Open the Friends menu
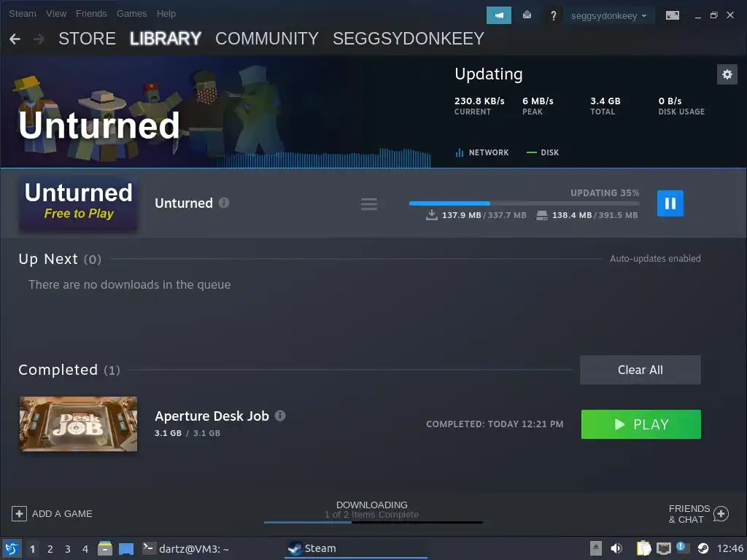 pos(91,14)
